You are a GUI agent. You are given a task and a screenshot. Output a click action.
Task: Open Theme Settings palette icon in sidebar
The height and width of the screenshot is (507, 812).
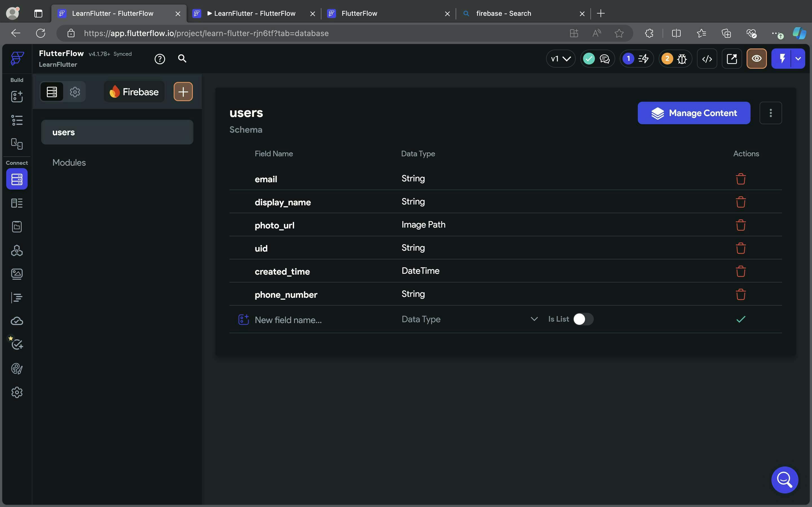(x=17, y=368)
